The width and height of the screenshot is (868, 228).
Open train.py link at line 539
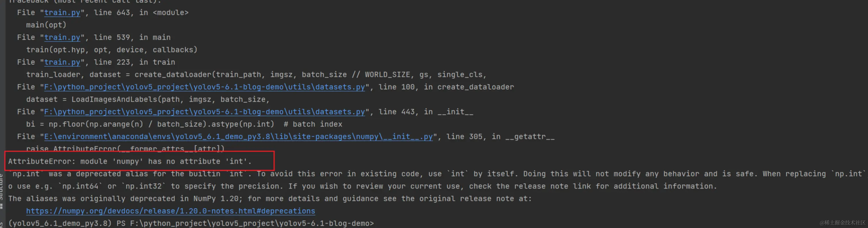(x=62, y=37)
